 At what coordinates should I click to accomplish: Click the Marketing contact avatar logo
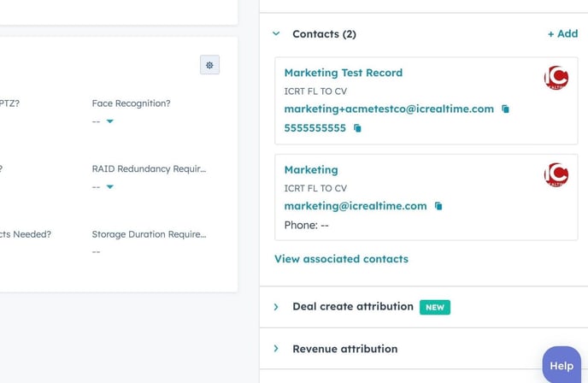tap(556, 175)
